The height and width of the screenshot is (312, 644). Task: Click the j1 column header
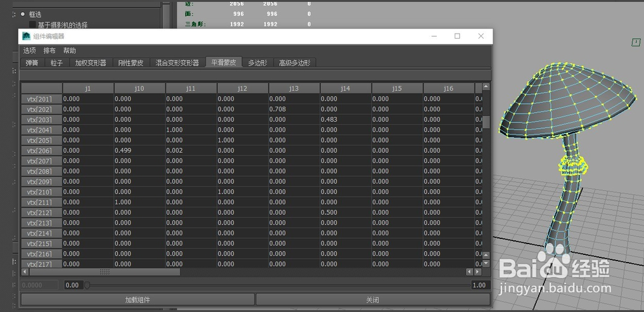click(x=88, y=88)
